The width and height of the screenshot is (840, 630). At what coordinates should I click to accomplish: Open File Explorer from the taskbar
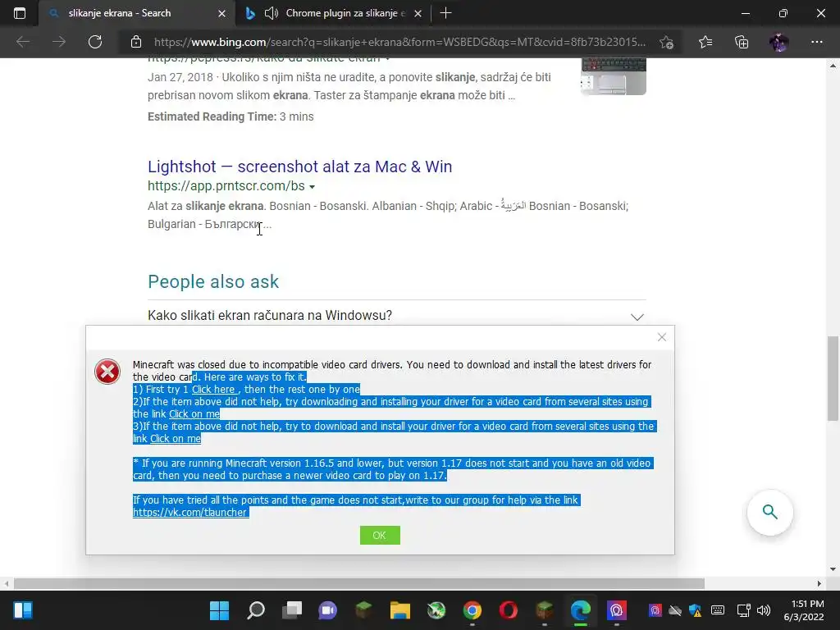click(400, 610)
